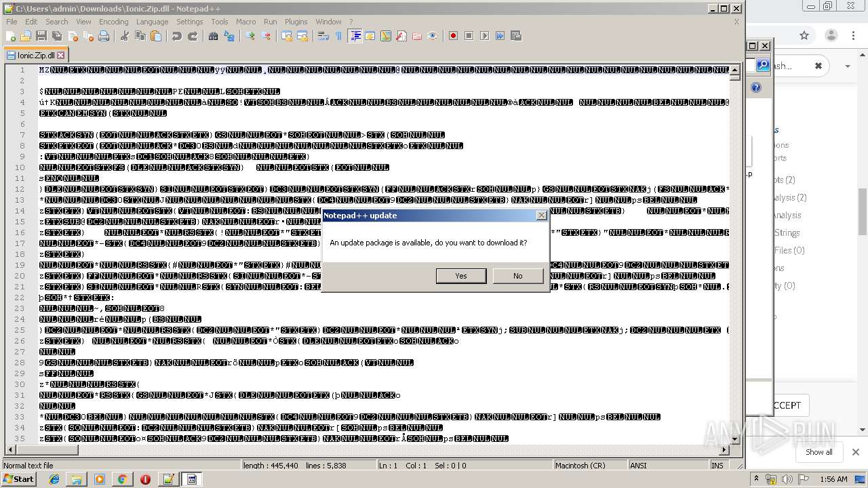
Task: Click the Redo arrow icon
Action: pos(193,36)
